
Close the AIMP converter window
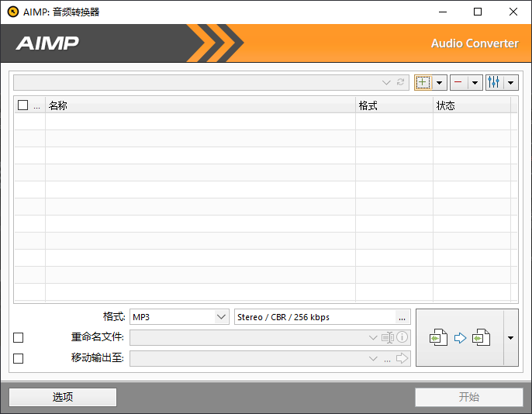pyautogui.click(x=513, y=12)
